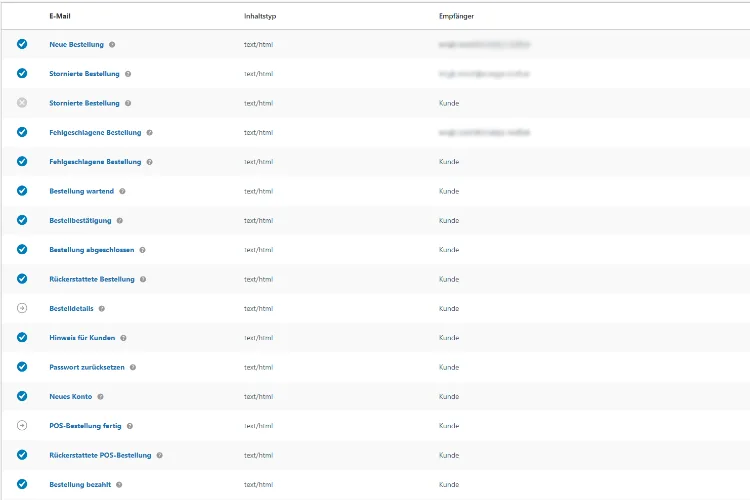Click the blurred recipient address for Neue Bestellung
Screen dimensions: 750x500
(x=484, y=44)
